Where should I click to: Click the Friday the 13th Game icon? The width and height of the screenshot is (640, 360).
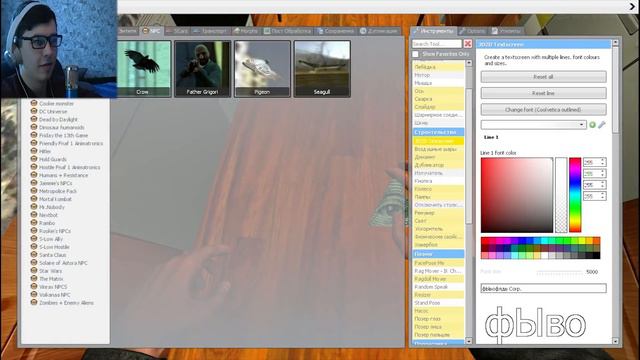pyautogui.click(x=34, y=135)
